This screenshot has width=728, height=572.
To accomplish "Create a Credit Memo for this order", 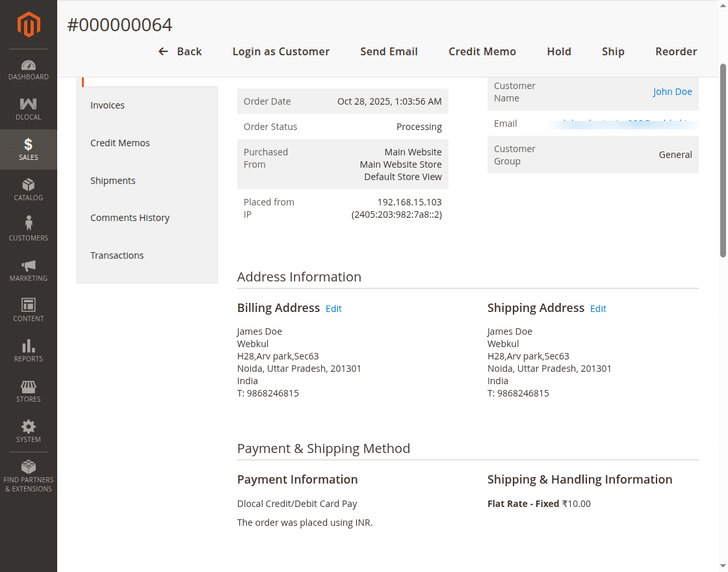I will pyautogui.click(x=482, y=51).
